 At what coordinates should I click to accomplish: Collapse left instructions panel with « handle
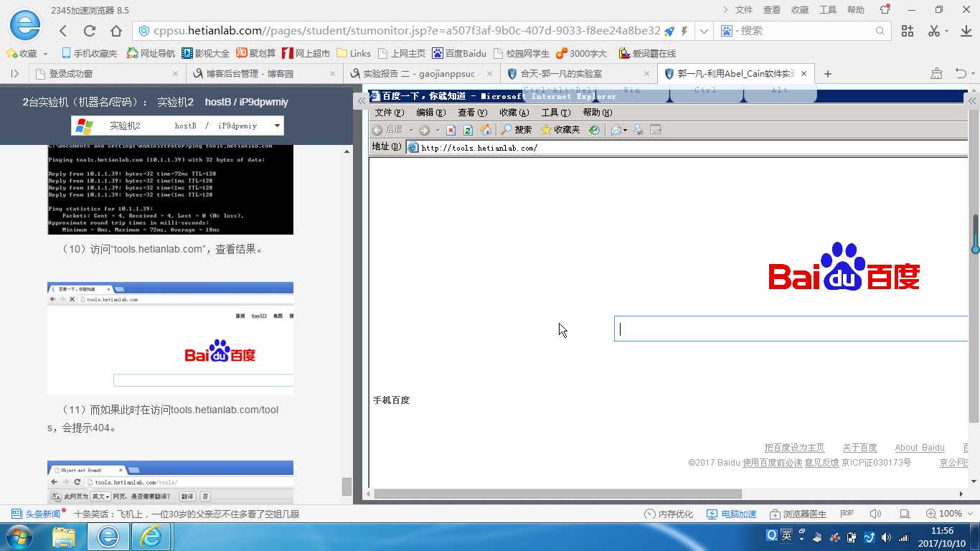pyautogui.click(x=362, y=101)
